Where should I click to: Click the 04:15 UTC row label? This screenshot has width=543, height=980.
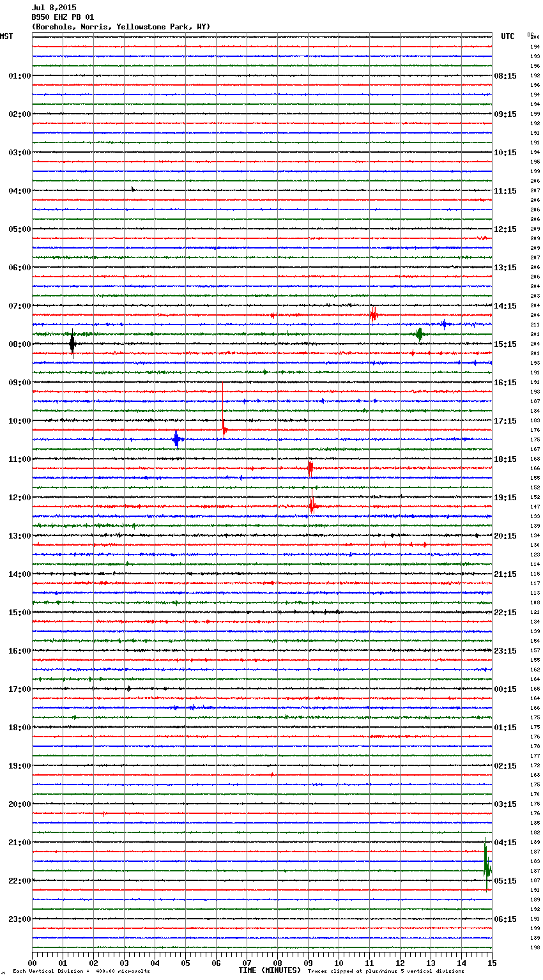505,843
